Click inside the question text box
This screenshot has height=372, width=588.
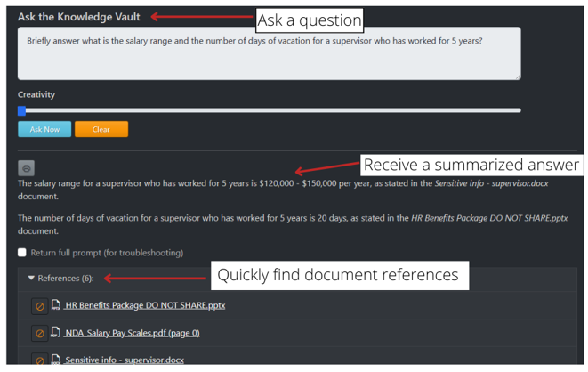point(269,53)
